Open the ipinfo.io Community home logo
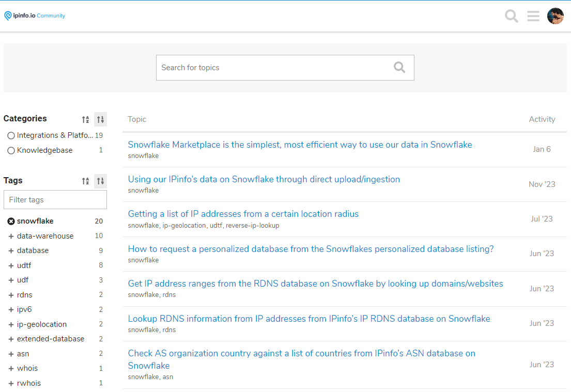The height and width of the screenshot is (392, 571). [35, 15]
